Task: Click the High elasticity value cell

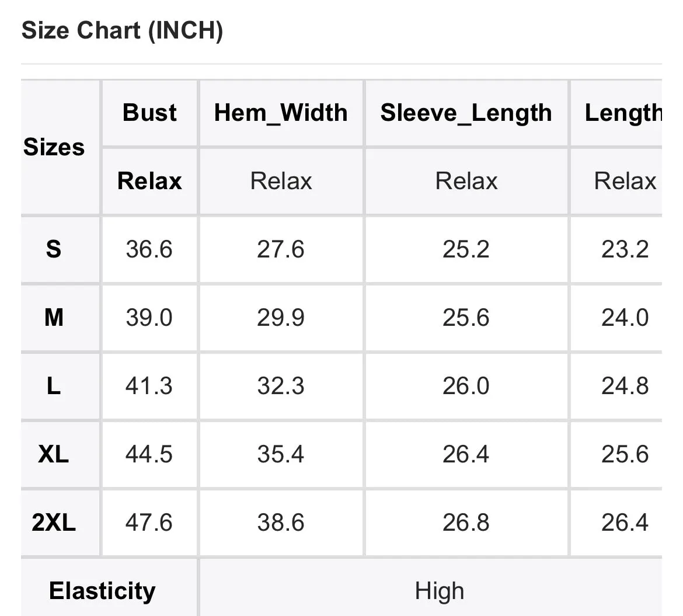Action: [439, 591]
